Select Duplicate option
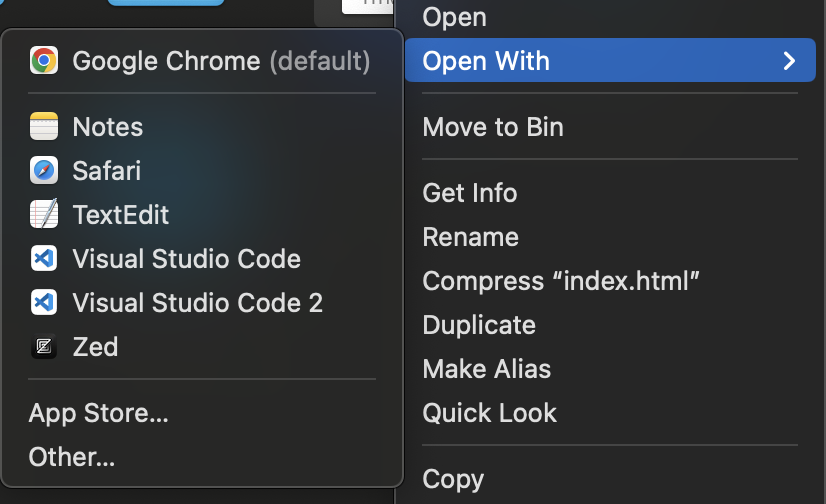Screen dimensions: 826x504 point(610,325)
